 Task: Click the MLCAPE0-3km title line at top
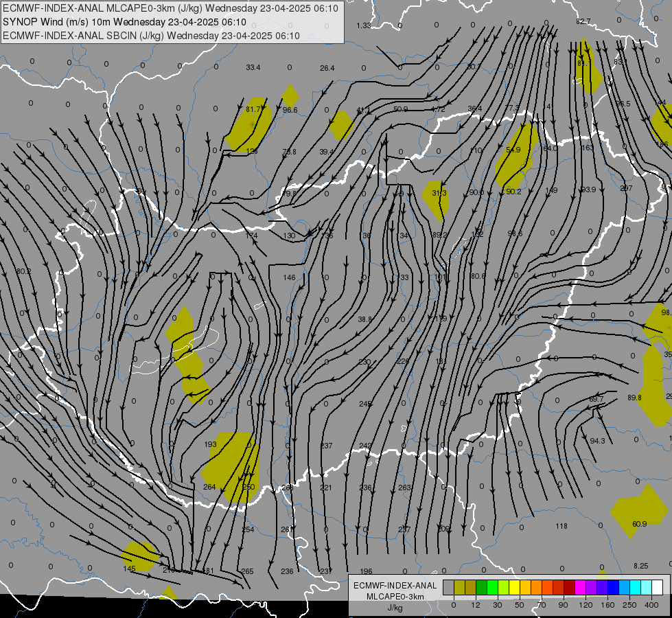pos(170,8)
